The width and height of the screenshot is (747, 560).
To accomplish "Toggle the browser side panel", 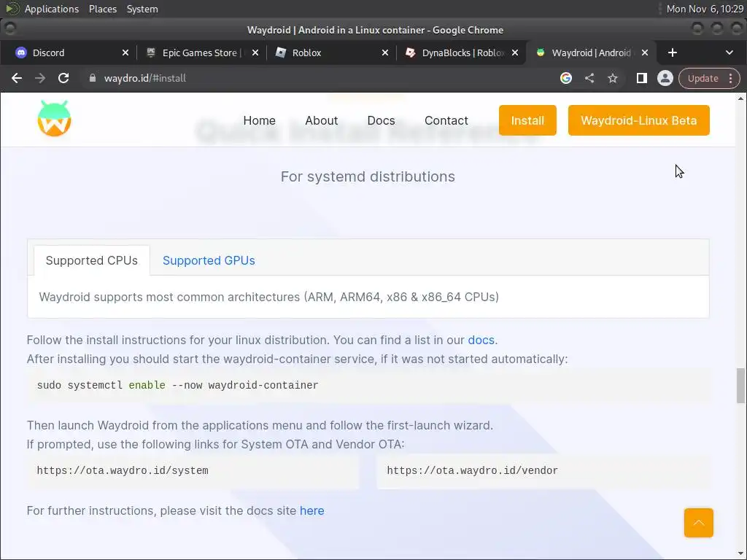I will (642, 78).
